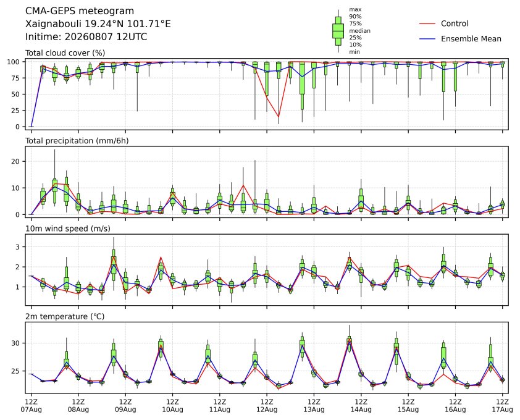Click the '2m temperature (°C)' panel title
520x420 pixels.
[x=65, y=316]
